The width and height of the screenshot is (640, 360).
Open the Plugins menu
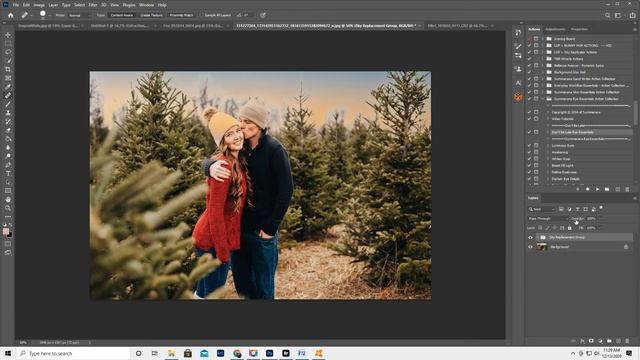coord(129,5)
